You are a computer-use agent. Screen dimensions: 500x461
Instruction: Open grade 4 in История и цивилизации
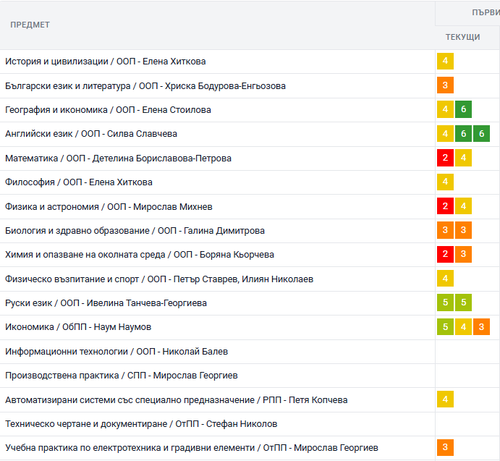pos(445,61)
